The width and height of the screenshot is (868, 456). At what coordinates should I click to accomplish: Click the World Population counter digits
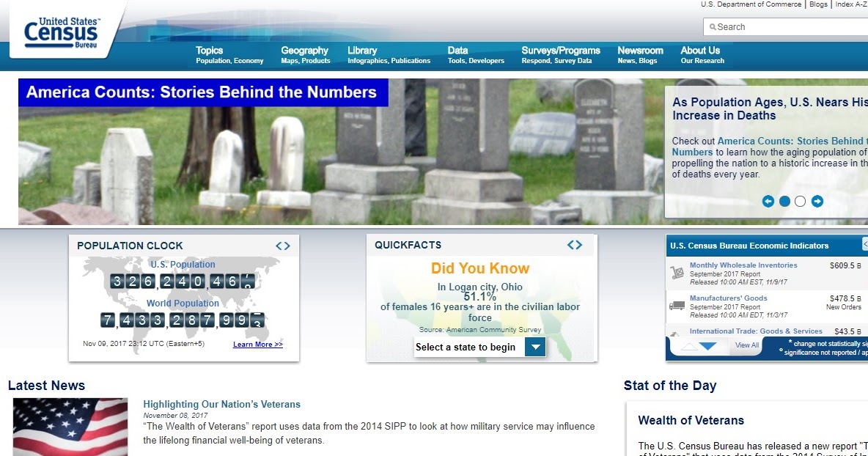(x=183, y=320)
